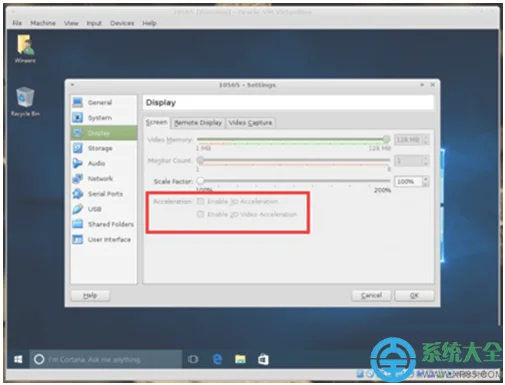Click the Scale Factor slider handle
505x385 pixels.
coord(200,181)
